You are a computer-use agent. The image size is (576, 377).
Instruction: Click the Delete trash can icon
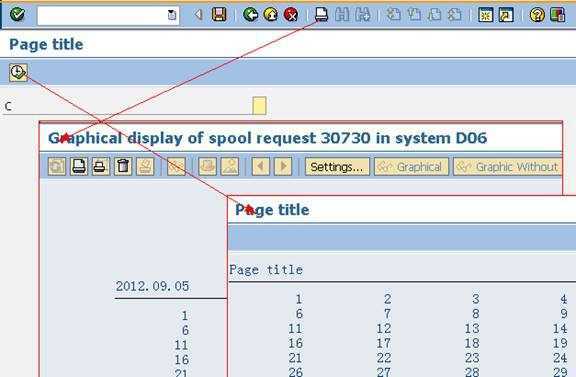click(x=123, y=167)
